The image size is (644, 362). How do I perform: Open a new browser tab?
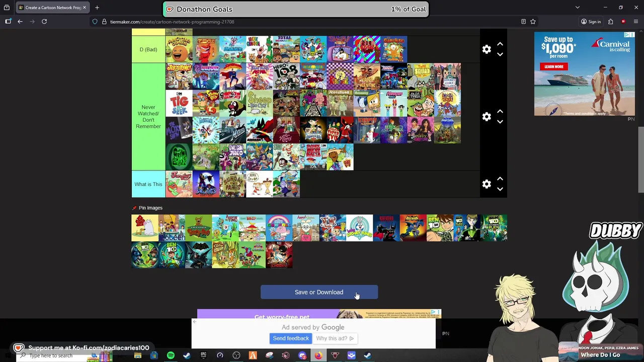tap(97, 8)
